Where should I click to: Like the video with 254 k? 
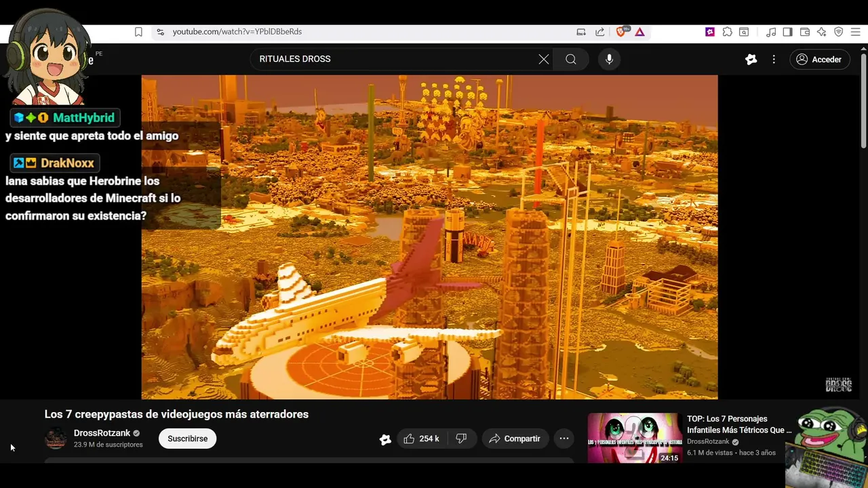click(422, 439)
